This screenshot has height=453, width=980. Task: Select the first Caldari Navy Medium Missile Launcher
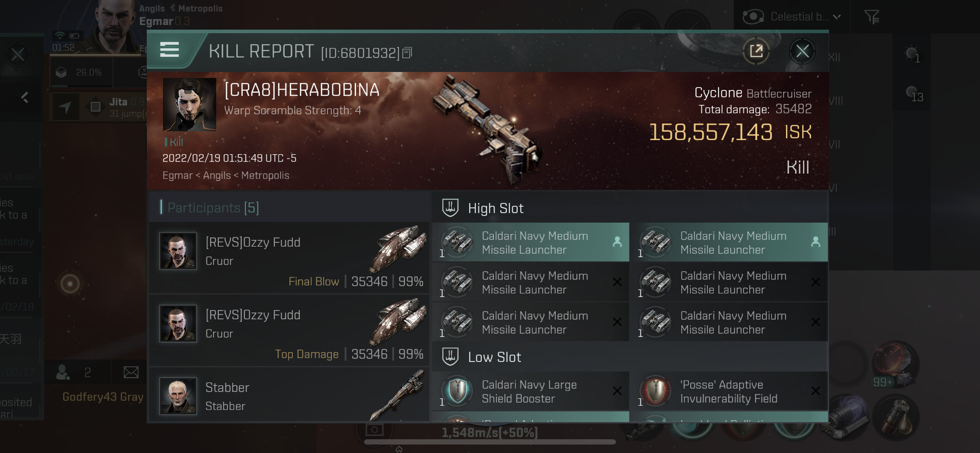click(x=530, y=242)
